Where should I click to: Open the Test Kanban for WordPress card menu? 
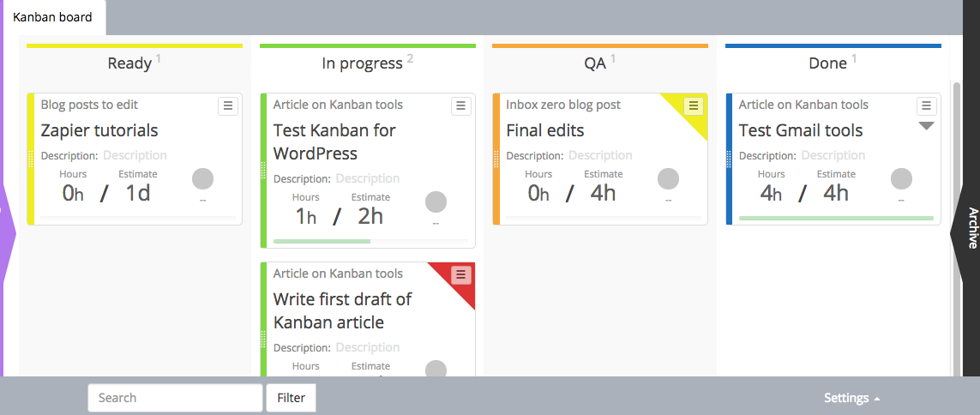[460, 106]
